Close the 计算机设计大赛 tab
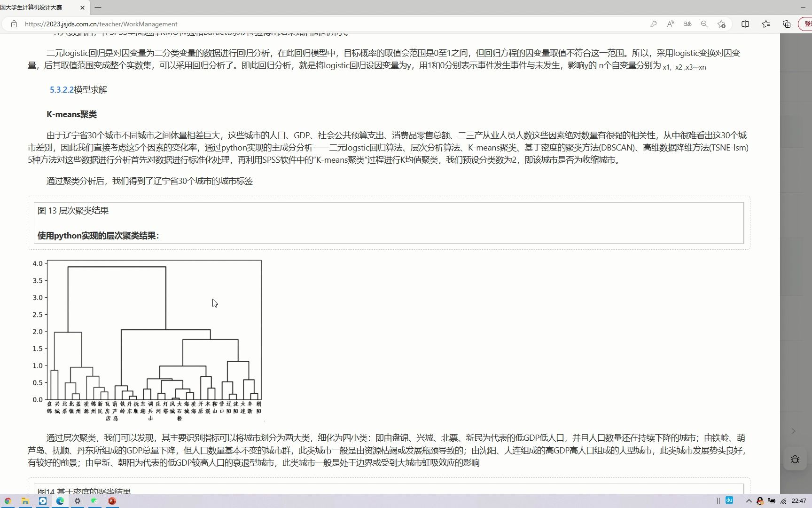 pos(83,8)
